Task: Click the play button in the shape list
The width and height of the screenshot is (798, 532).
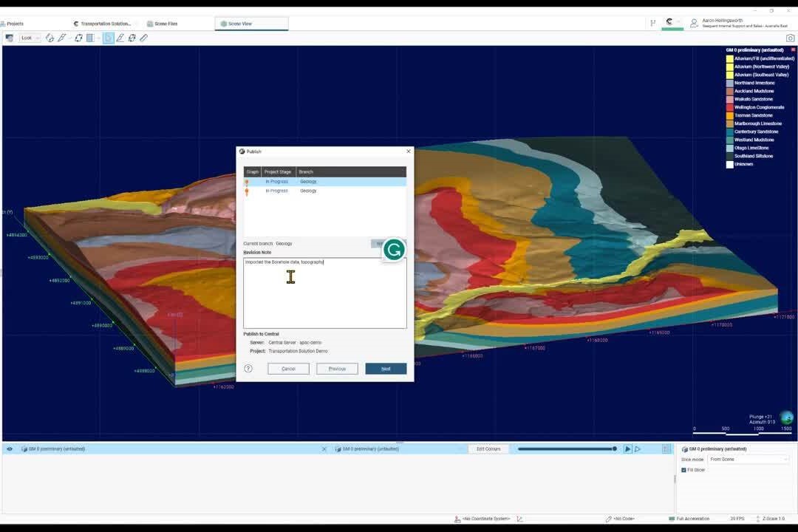Action: coord(628,449)
